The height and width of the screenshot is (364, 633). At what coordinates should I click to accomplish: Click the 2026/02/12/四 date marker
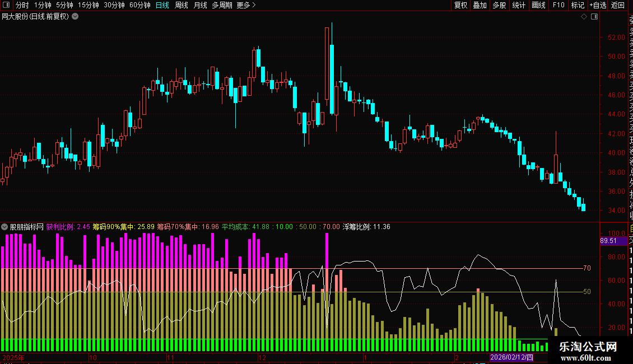coord(511,357)
